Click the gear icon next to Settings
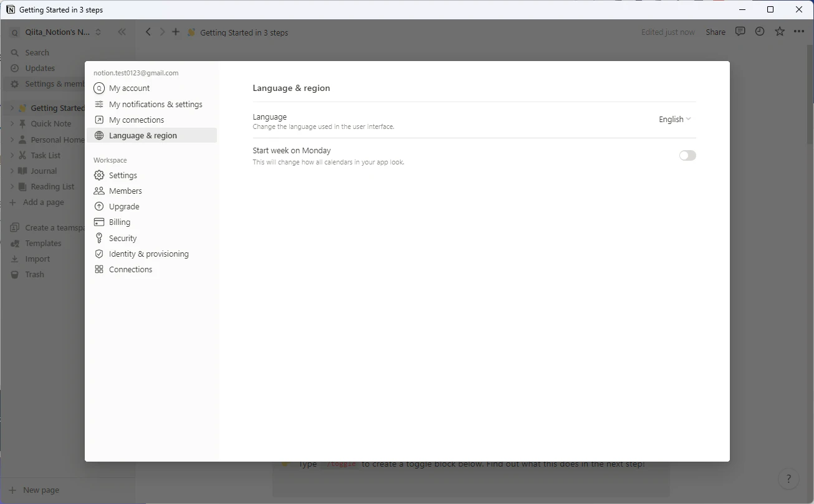This screenshot has width=814, height=504. coord(99,175)
